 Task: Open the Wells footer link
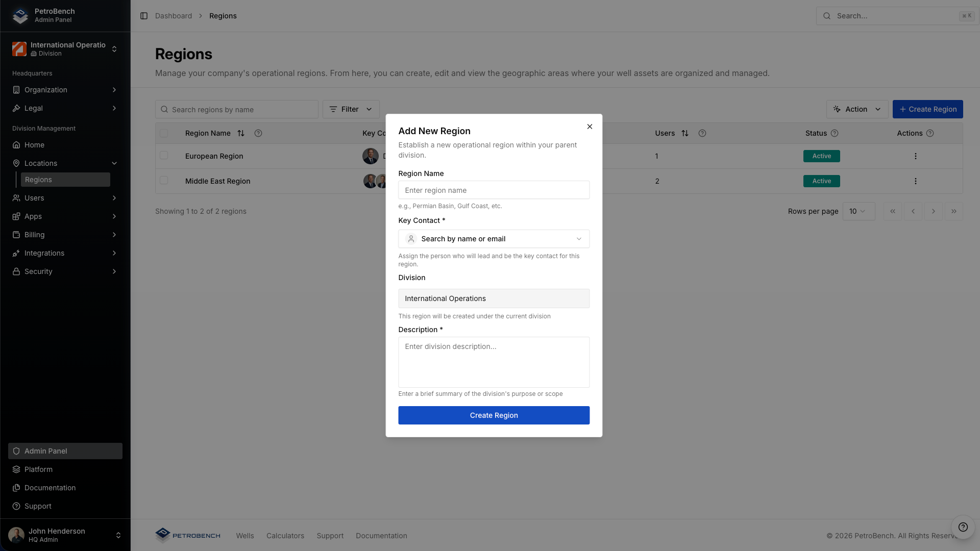point(245,536)
